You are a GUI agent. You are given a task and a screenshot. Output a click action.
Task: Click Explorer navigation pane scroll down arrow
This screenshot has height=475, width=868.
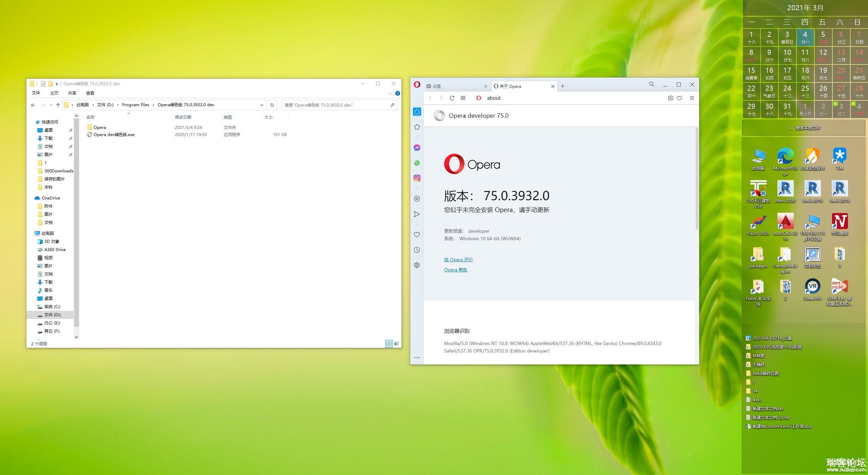[76, 337]
